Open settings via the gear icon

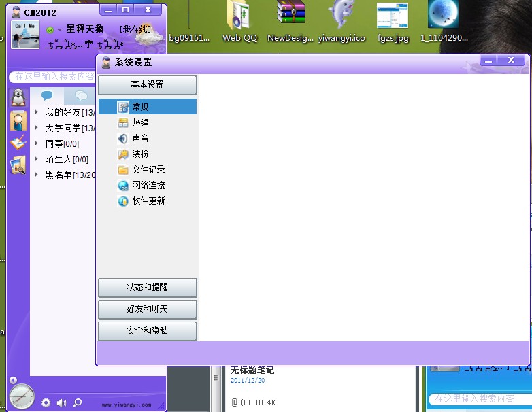(x=46, y=402)
